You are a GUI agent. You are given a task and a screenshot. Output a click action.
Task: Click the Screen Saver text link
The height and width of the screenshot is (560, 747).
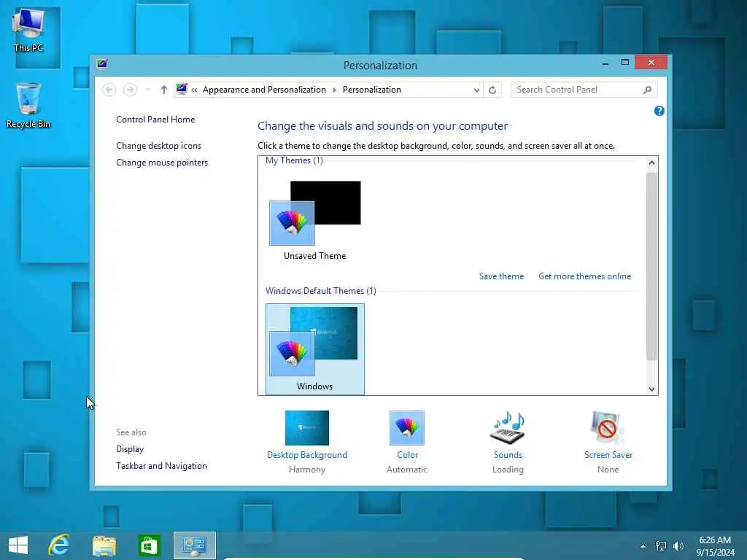(608, 455)
